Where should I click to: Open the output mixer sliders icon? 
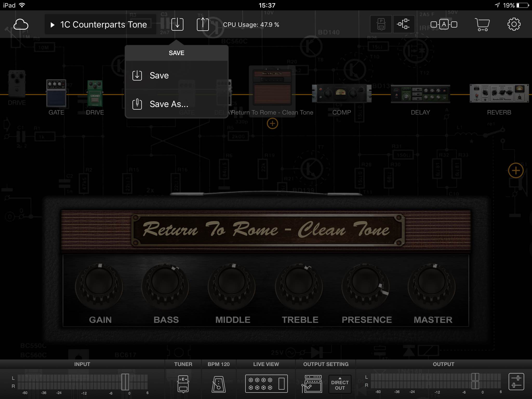(x=516, y=382)
